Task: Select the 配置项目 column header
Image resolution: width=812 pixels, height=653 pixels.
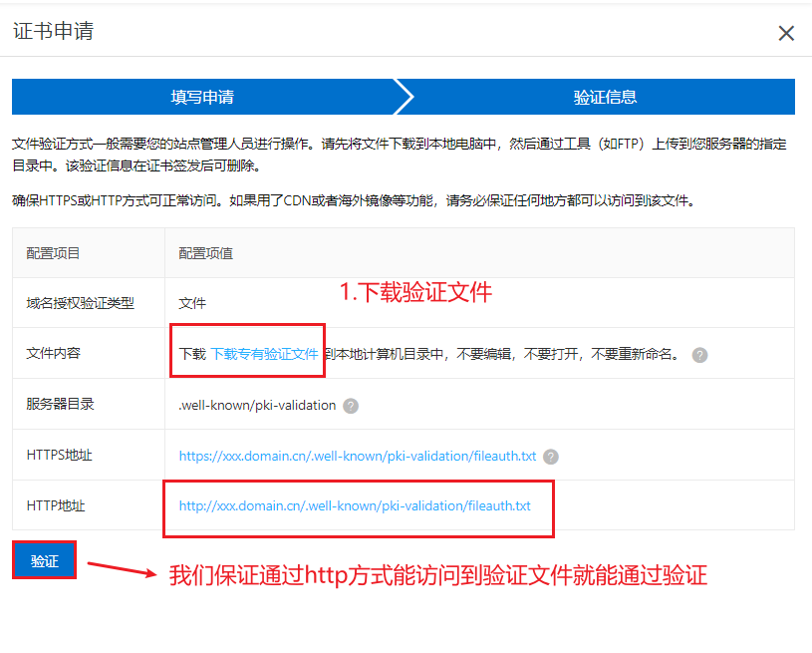Action: (53, 253)
